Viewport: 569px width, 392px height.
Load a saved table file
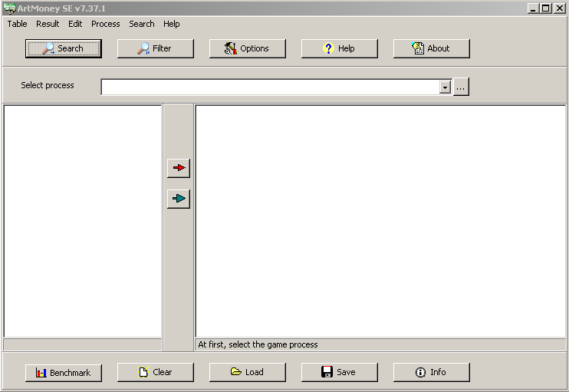point(247,372)
